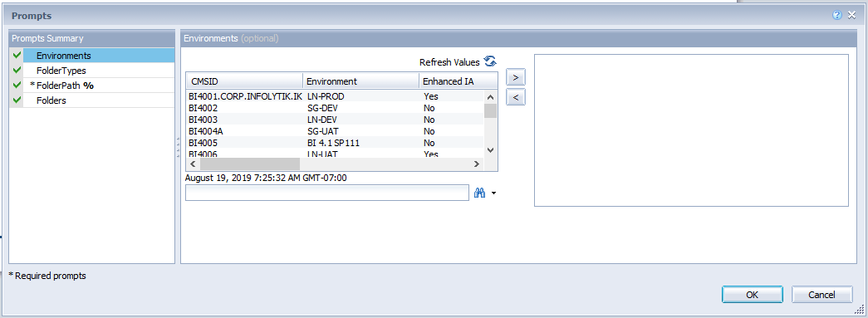This screenshot has width=868, height=318.
Task: Click the Cancel button
Action: (x=821, y=295)
